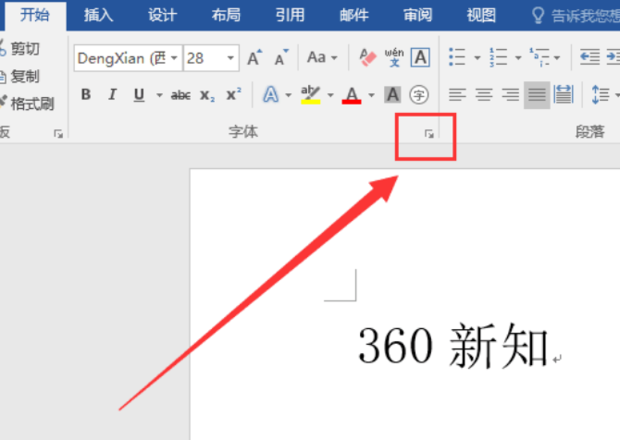Expand text effects dropdown arrow
This screenshot has width=620, height=440.
pos(288,95)
